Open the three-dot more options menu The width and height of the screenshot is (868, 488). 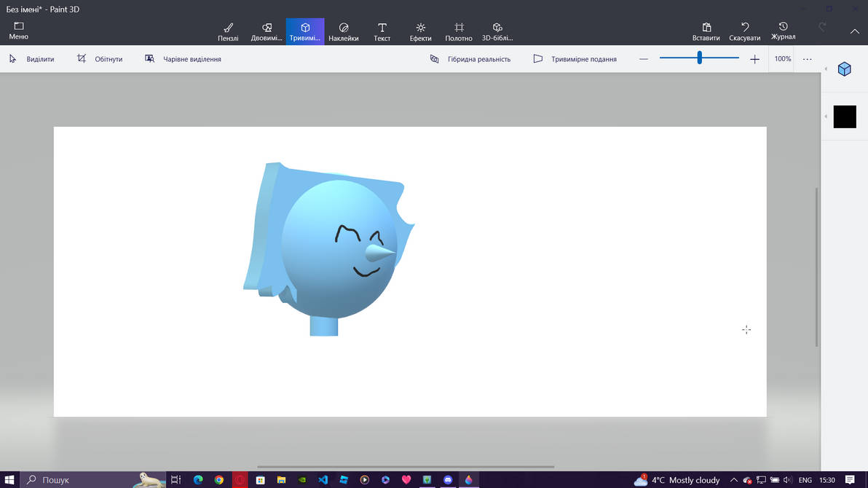pos(807,59)
